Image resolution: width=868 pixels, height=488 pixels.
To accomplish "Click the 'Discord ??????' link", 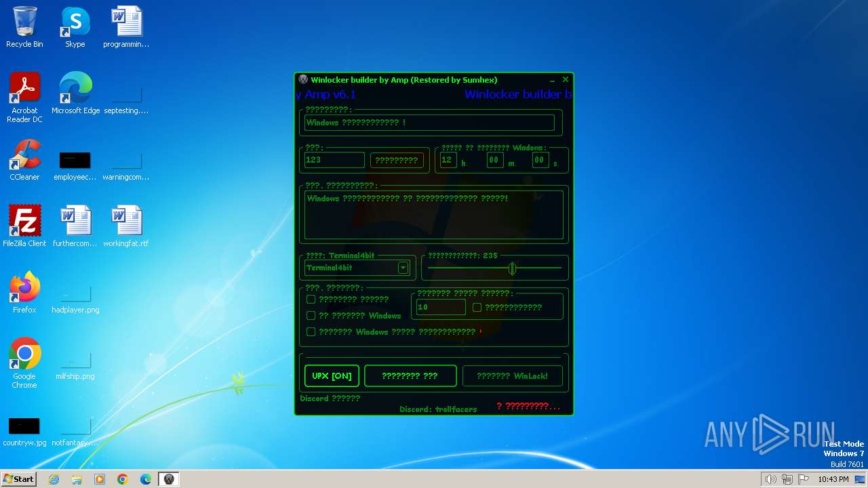I will click(x=330, y=399).
